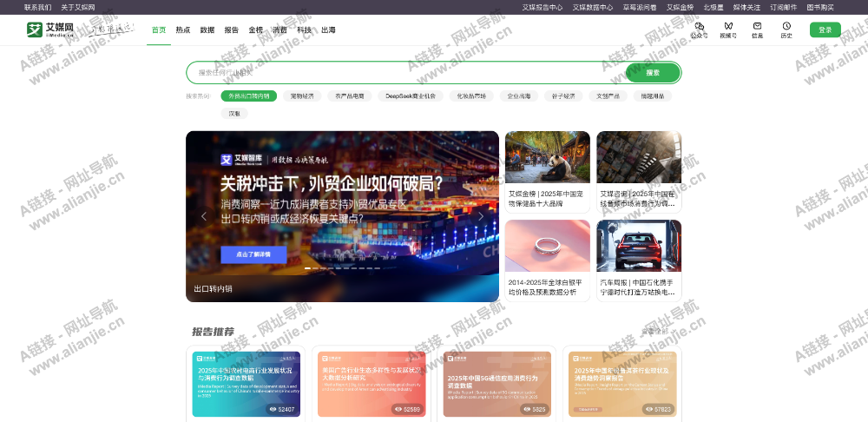Screen dimensions: 868x422
Task: Select the 文创产品 search tag
Action: [x=608, y=96]
